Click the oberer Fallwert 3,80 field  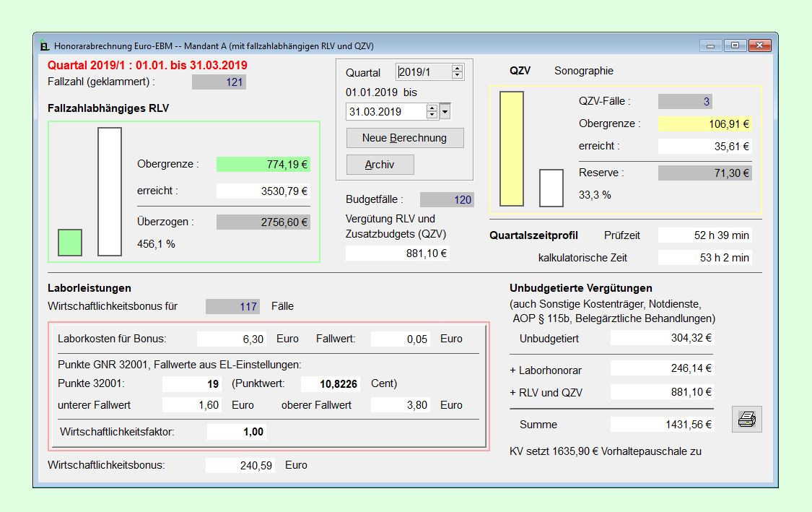click(401, 405)
